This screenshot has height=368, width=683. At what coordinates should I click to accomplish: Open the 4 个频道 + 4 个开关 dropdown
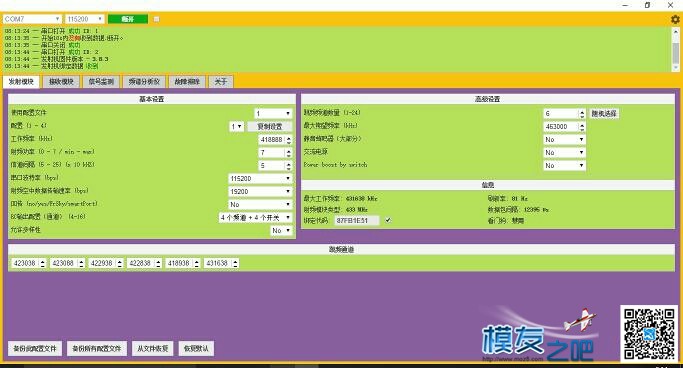(255, 217)
